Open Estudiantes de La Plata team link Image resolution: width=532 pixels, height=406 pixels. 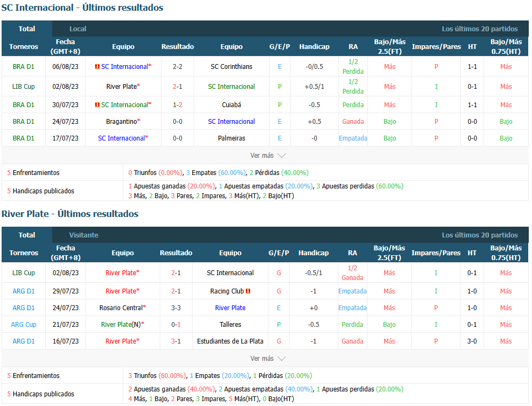click(230, 341)
